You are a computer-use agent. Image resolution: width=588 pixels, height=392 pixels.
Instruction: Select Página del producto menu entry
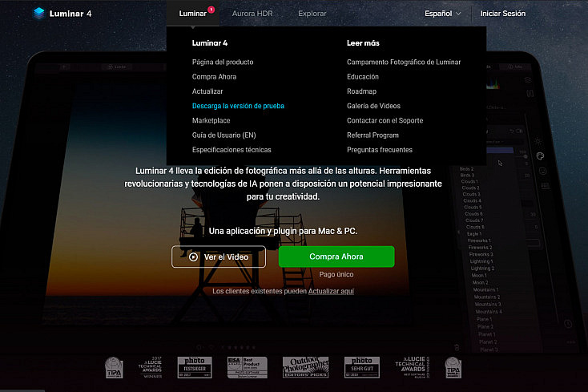click(223, 62)
